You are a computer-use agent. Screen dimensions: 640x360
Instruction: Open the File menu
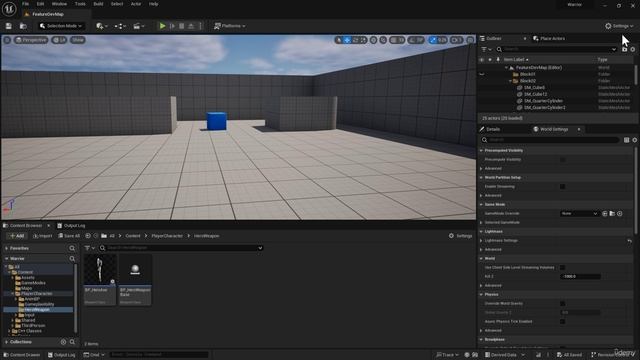[25, 4]
